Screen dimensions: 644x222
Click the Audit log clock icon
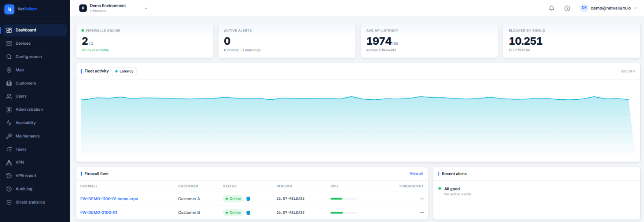(9, 189)
